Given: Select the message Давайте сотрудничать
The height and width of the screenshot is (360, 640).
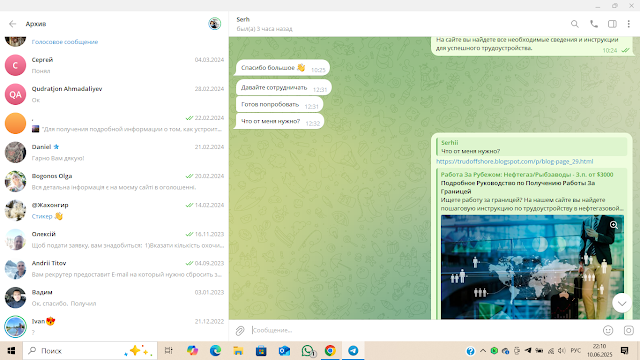Looking at the screenshot, I should 283,87.
